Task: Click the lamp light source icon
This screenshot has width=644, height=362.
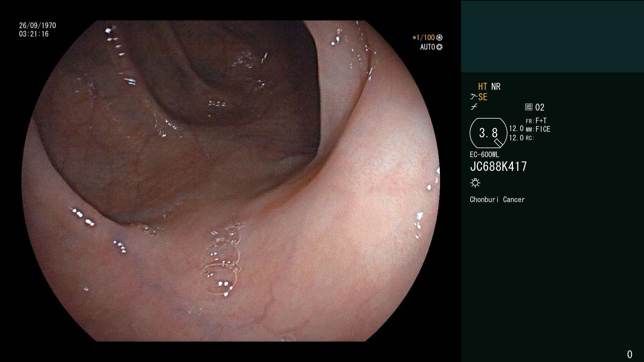Action: [475, 183]
